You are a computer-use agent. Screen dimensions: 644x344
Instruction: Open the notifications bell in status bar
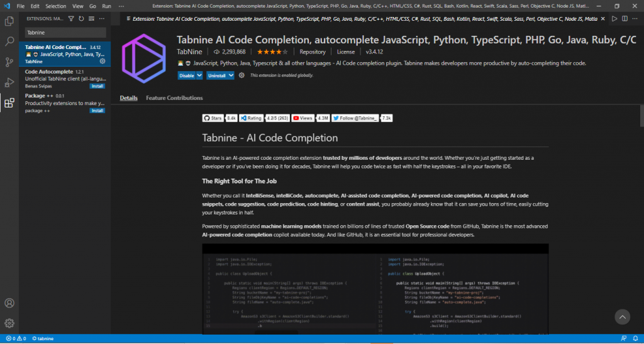pyautogui.click(x=635, y=339)
